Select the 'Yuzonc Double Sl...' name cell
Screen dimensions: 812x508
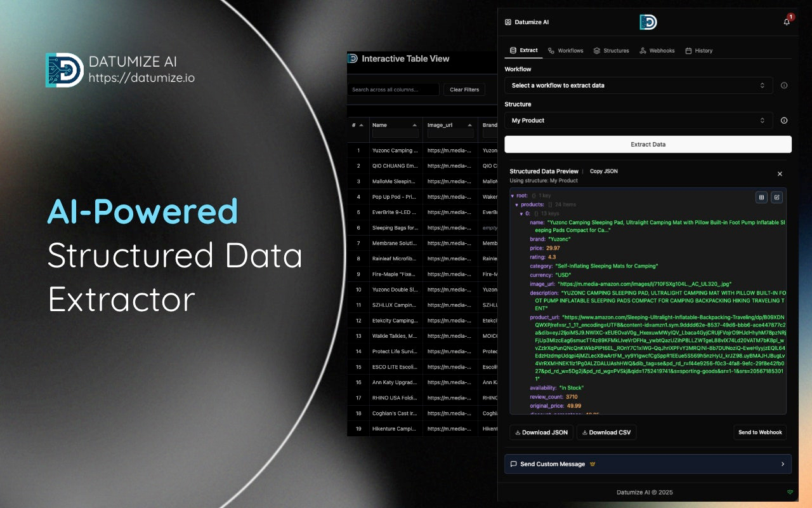tap(395, 290)
